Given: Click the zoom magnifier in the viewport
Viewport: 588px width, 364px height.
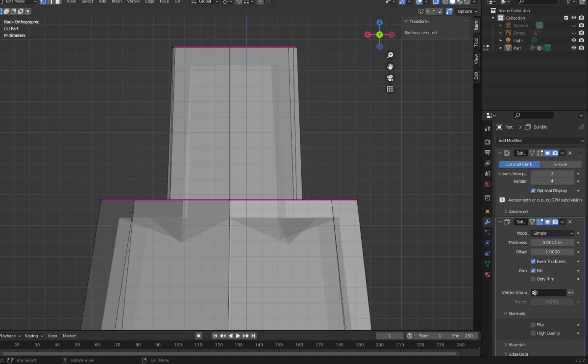Looking at the screenshot, I should click(x=390, y=55).
